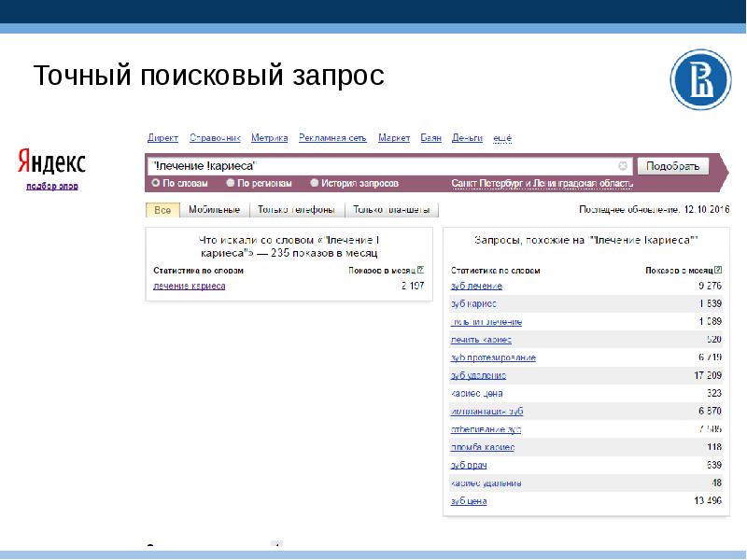Select the 'Все' tab

162,210
